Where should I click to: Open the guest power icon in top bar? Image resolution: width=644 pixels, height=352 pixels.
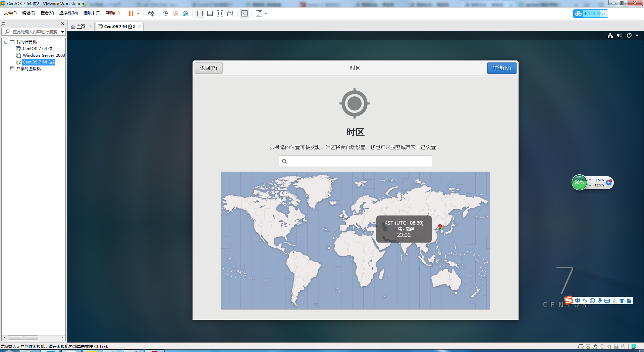[x=629, y=36]
